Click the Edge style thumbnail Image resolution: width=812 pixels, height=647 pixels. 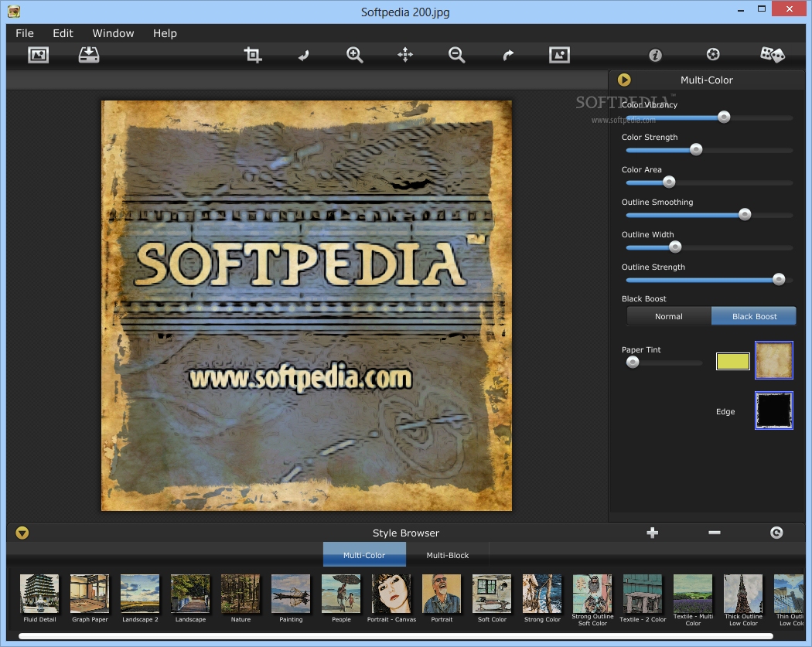point(773,410)
